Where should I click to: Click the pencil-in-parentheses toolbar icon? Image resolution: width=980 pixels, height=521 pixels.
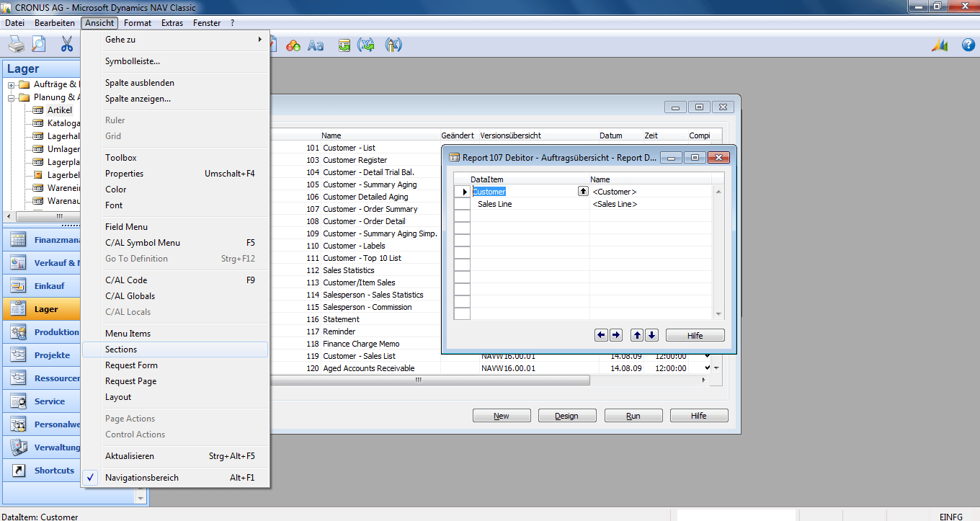[393, 45]
